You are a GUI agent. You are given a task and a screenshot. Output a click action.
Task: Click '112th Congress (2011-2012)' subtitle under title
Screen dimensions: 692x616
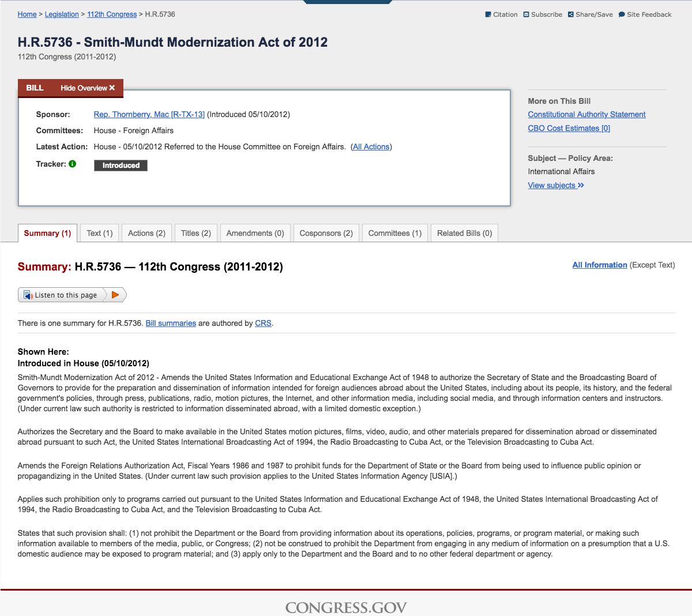67,57
